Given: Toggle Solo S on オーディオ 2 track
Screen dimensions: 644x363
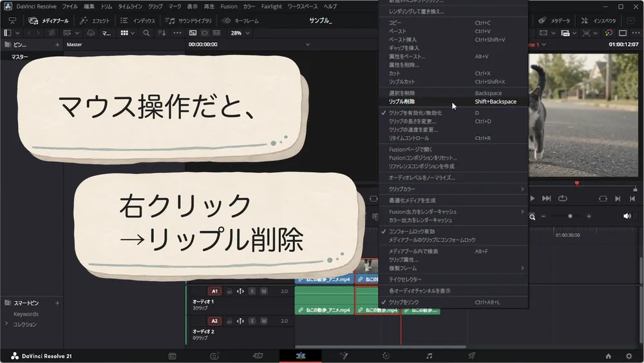Looking at the screenshot, I should click(x=252, y=320).
